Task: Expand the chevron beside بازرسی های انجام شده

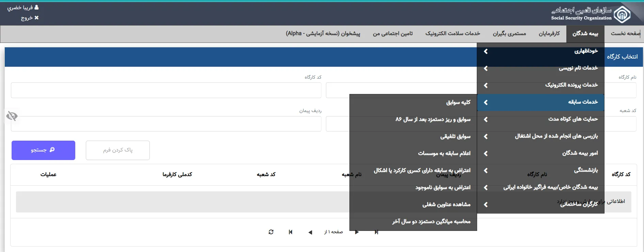Action: [x=486, y=137]
